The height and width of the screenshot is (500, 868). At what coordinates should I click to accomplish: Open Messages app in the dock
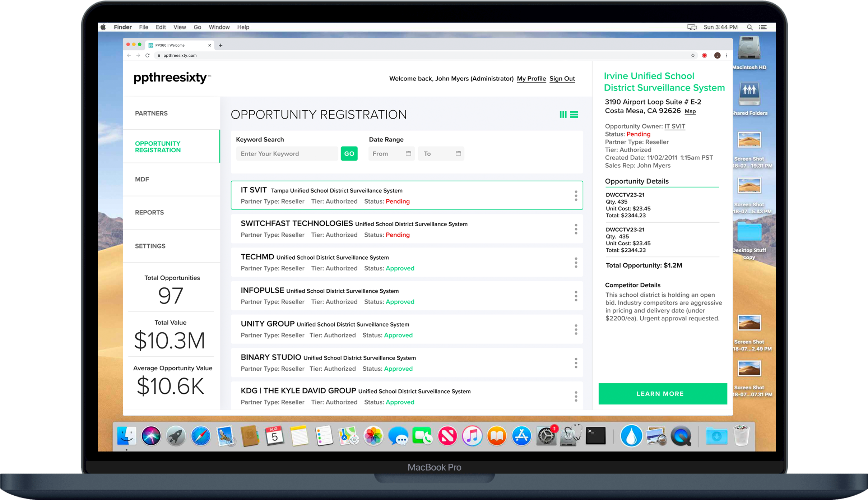tap(398, 436)
